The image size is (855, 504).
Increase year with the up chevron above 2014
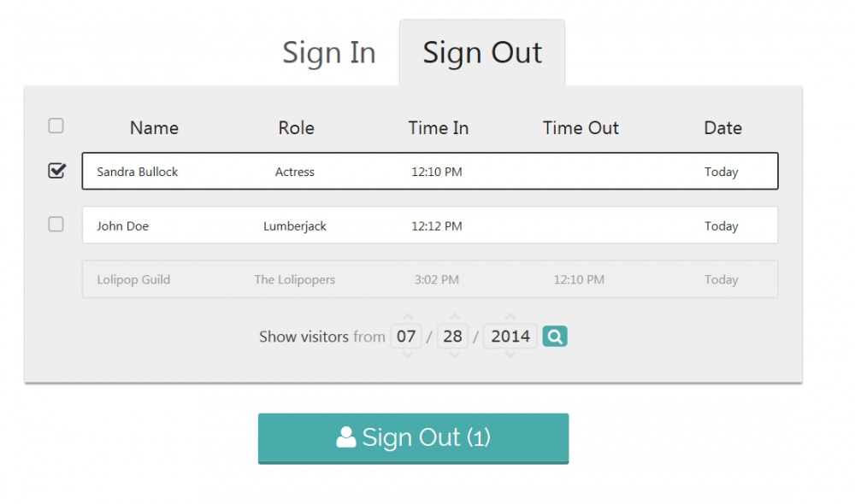(x=510, y=317)
